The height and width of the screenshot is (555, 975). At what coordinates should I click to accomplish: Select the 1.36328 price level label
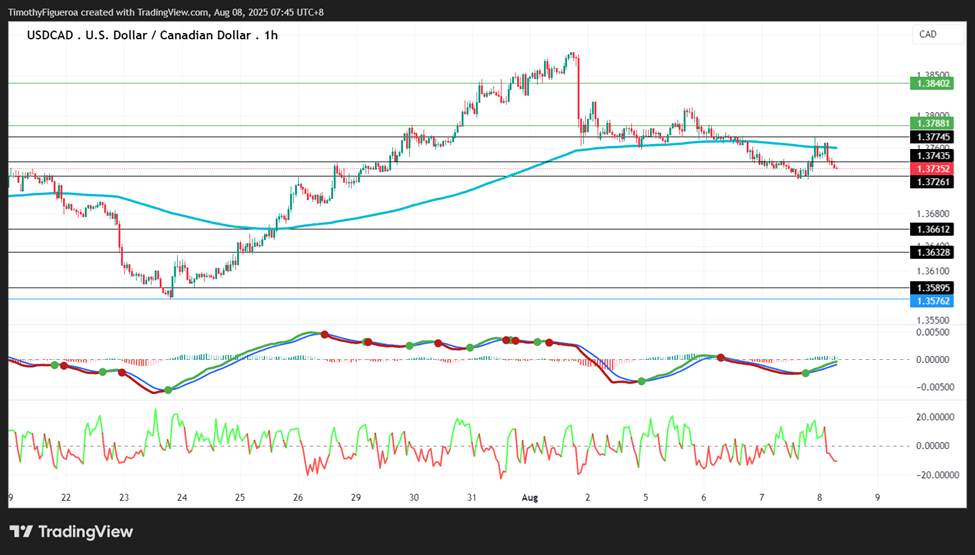[x=931, y=252]
